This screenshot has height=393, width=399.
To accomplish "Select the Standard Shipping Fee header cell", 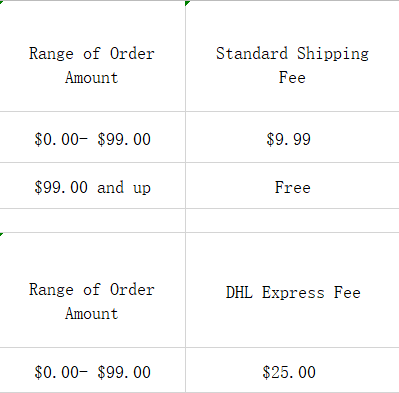I will [x=292, y=56].
